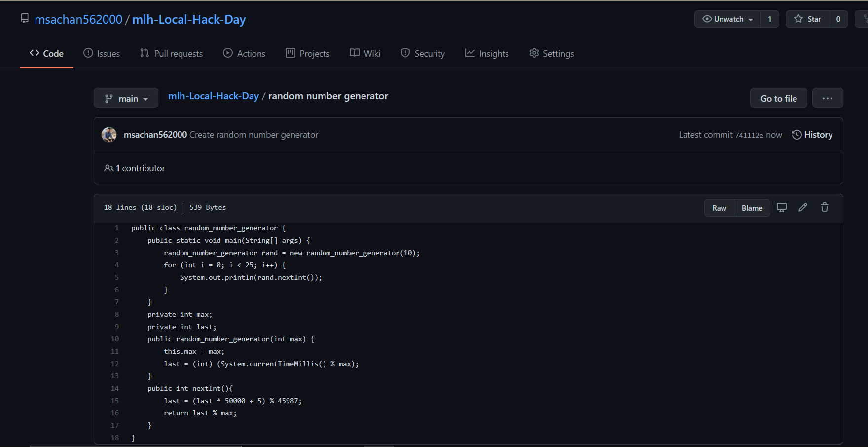Click the 'for (int i = 0' loop line
This screenshot has width=868, height=447.
(x=225, y=265)
